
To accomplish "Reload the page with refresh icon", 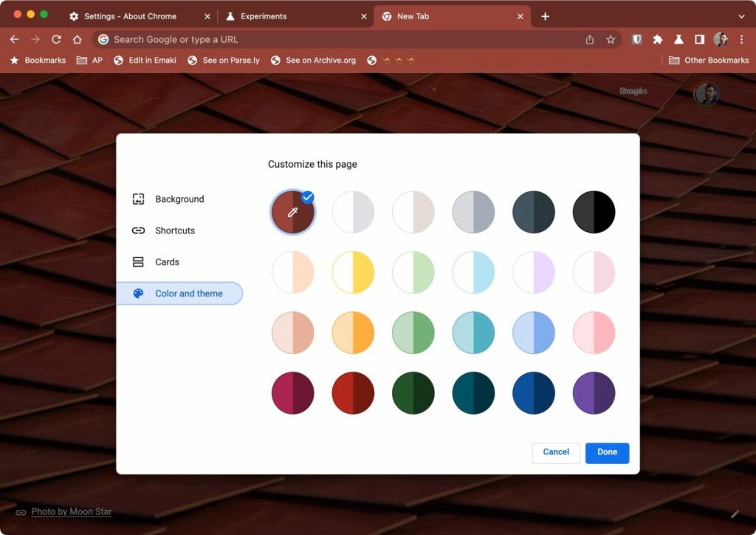I will click(56, 39).
